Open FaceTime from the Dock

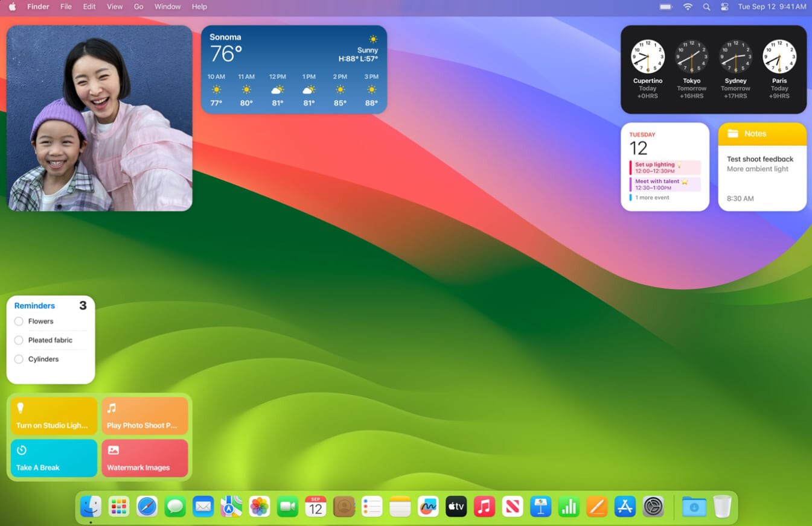(287, 507)
